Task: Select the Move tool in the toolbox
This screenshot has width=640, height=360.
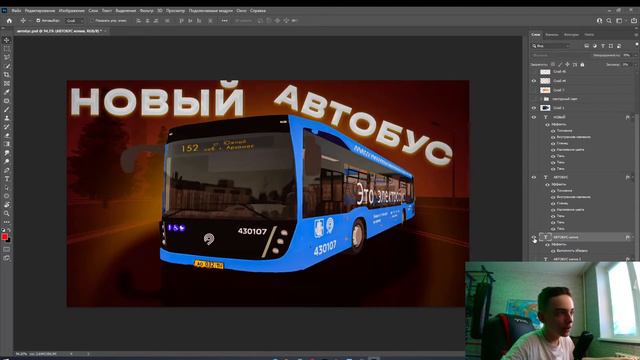Action: [7, 40]
